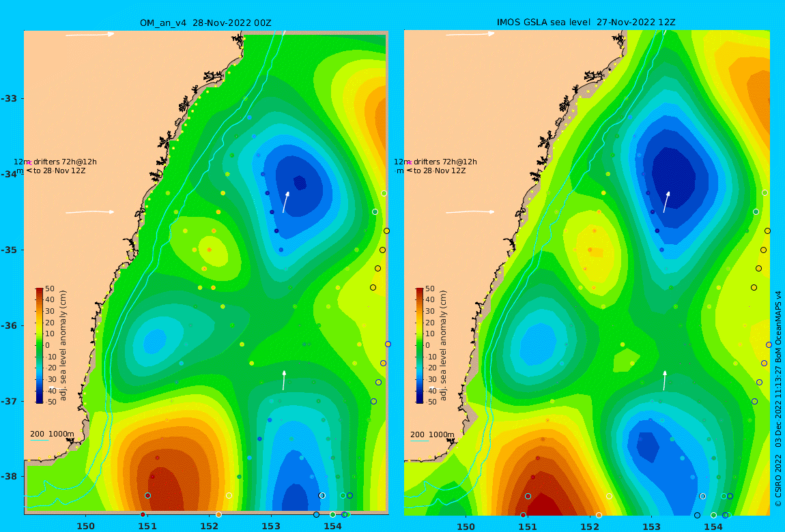The height and width of the screenshot is (532, 785).
Task: Click the '200 1000m' depth legend on left map
Action: 52,434
